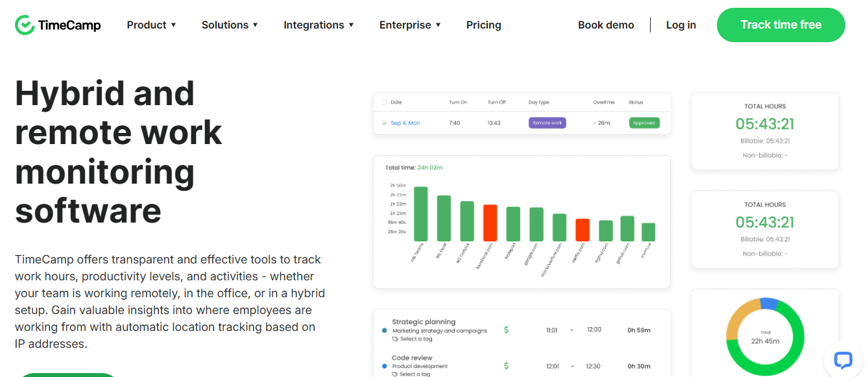
Task: Click the dollar icon for Strategic planning
Action: click(x=506, y=330)
